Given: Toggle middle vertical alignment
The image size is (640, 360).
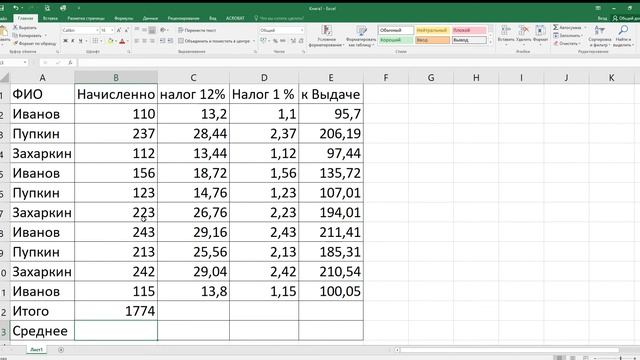Looking at the screenshot, I should 144,30.
